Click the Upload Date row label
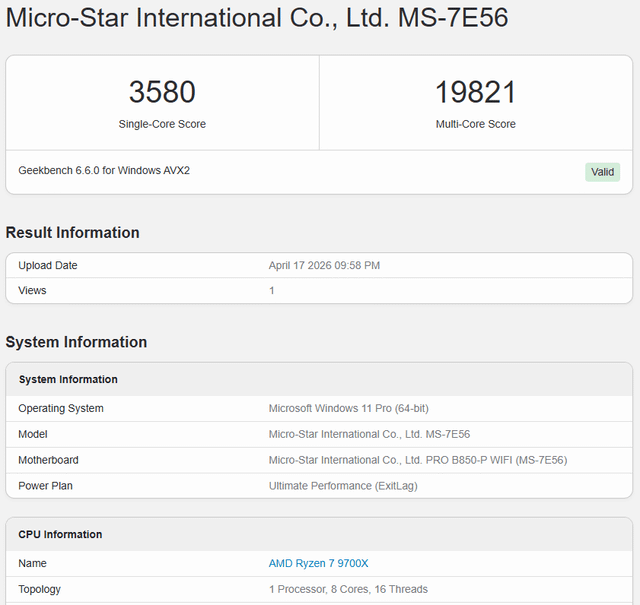640x605 pixels. point(48,266)
